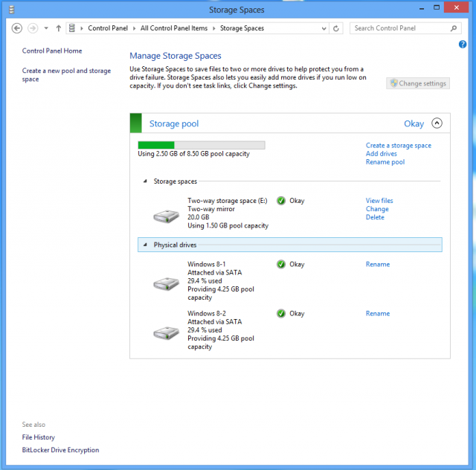
Task: Click the Physical drives header row
Action: 290,245
